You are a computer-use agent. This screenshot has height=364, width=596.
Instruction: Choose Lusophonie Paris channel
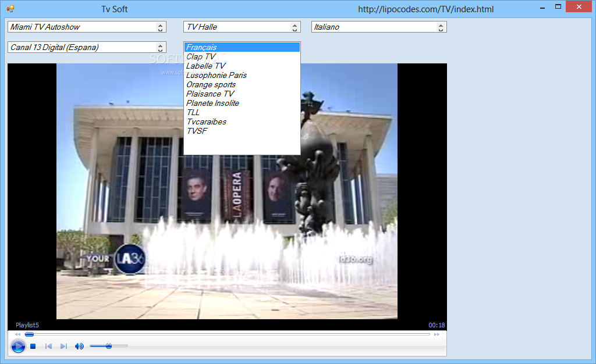242,75
